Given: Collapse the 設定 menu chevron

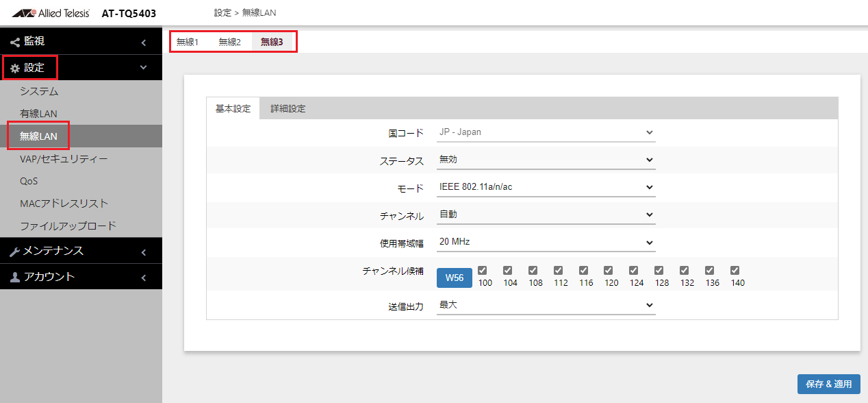Looking at the screenshot, I should click(x=144, y=68).
